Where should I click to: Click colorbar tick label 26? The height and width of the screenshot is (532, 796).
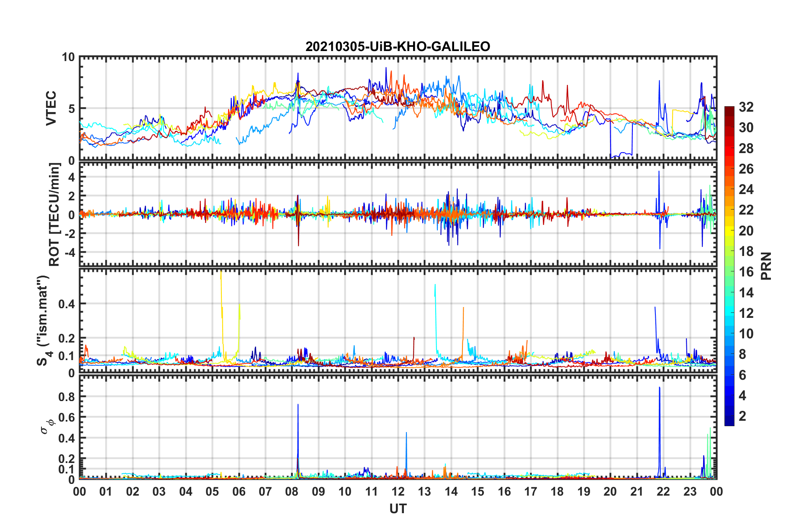point(746,169)
